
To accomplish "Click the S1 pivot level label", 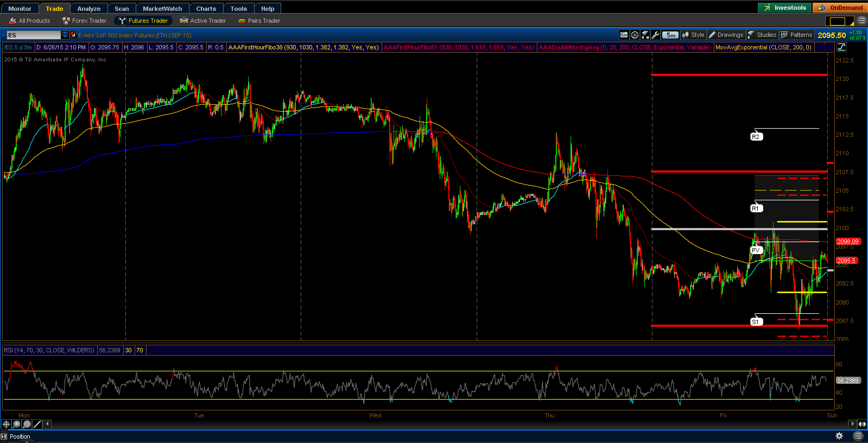I will pos(756,322).
